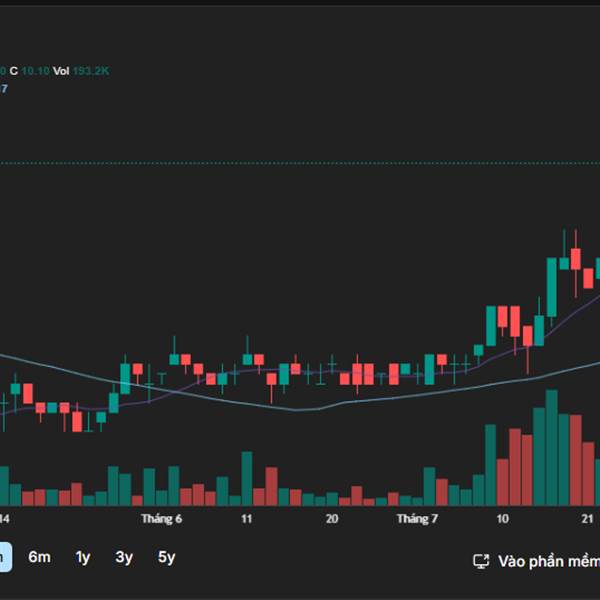Click the volume value 193.2K

coord(91,71)
